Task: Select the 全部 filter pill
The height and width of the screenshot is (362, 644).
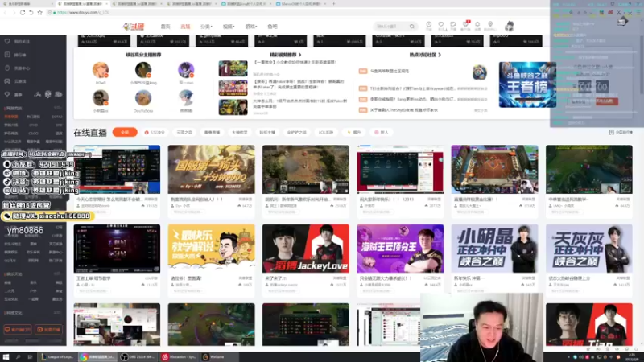Action: coord(125,132)
